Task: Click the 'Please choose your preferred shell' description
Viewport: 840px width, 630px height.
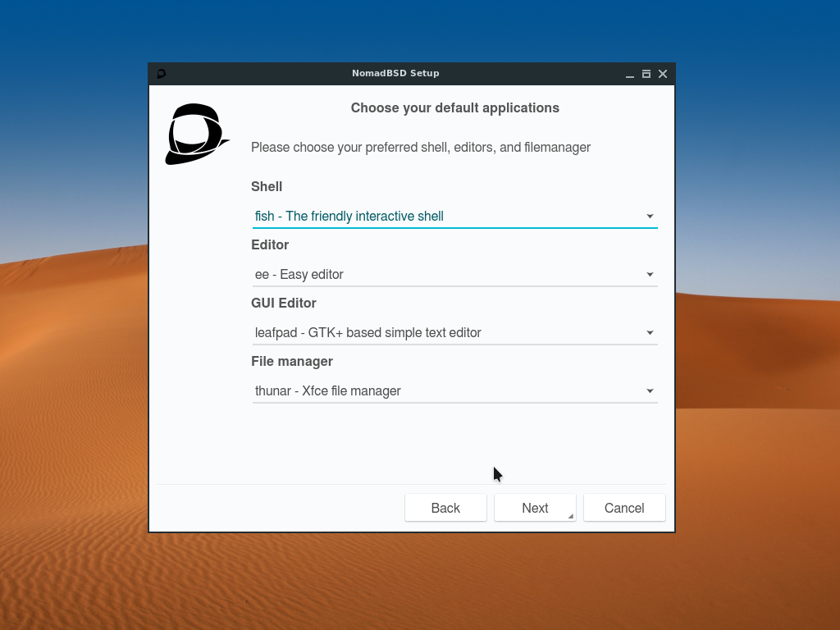Action: pyautogui.click(x=421, y=148)
